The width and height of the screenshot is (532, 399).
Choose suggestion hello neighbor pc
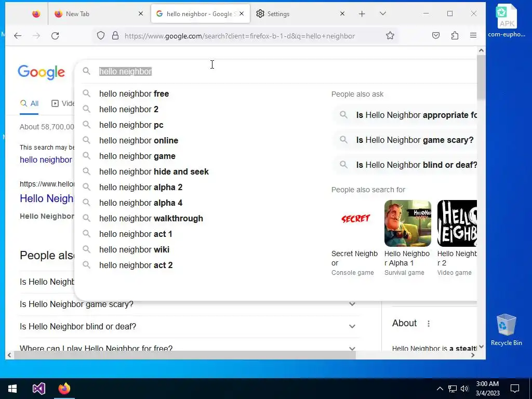coord(131,125)
